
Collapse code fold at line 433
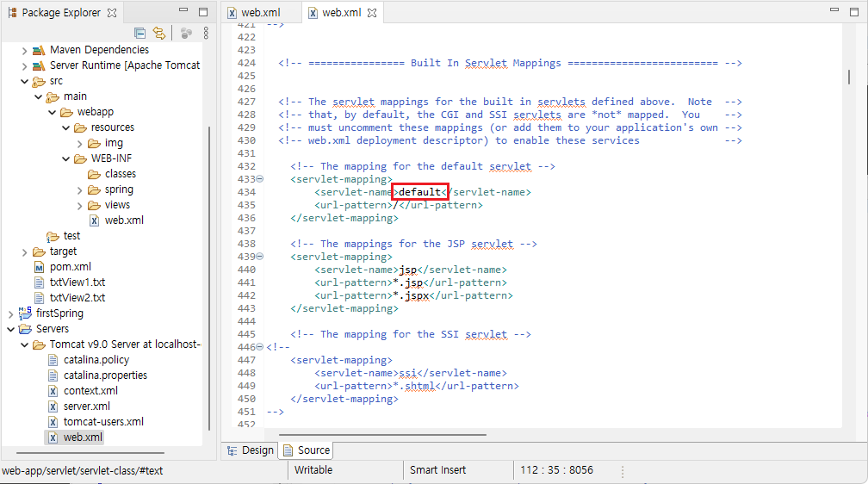260,179
